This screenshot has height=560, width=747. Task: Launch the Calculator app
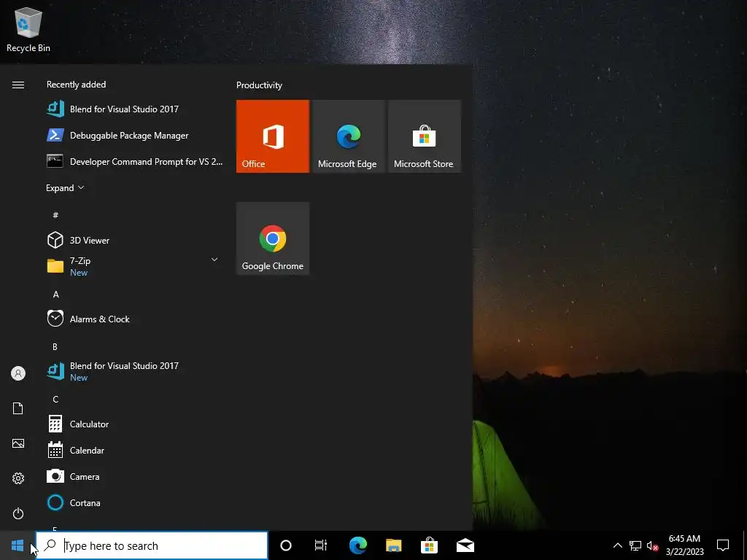135,424
